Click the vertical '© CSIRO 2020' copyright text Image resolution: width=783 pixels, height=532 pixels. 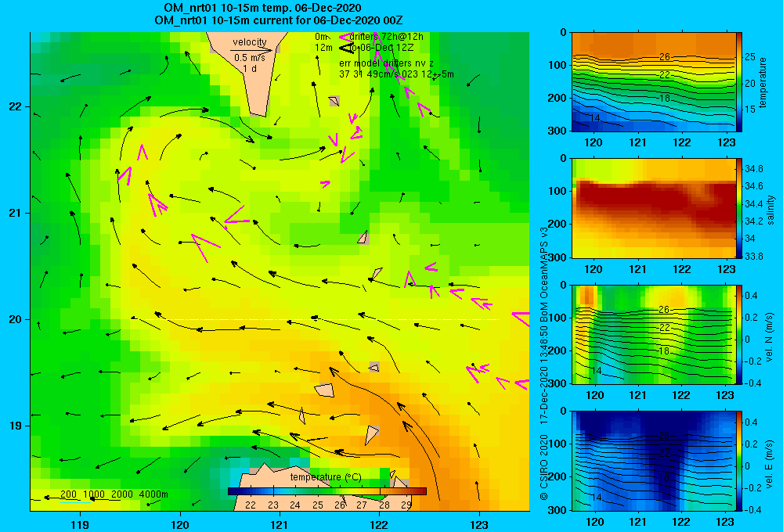coord(544,467)
